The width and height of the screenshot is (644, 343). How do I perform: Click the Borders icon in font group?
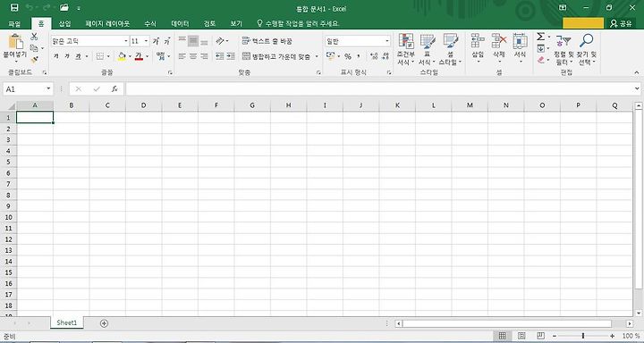pos(100,56)
